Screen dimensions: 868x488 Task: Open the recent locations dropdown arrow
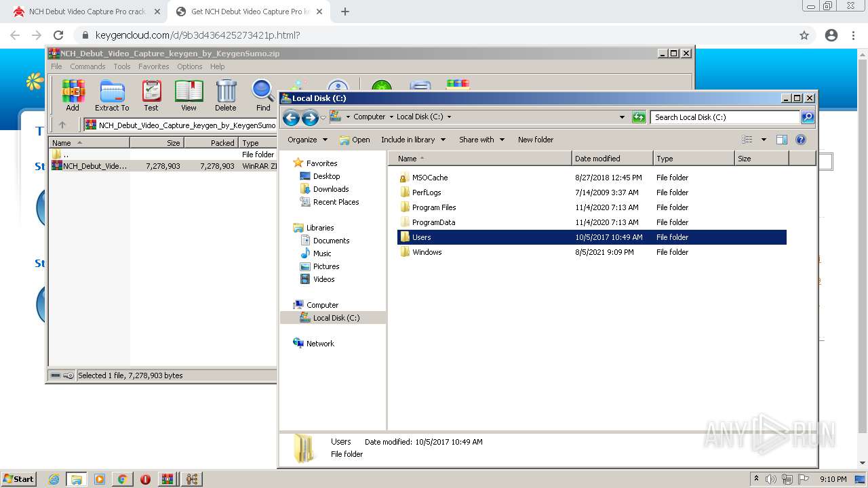tap(323, 117)
